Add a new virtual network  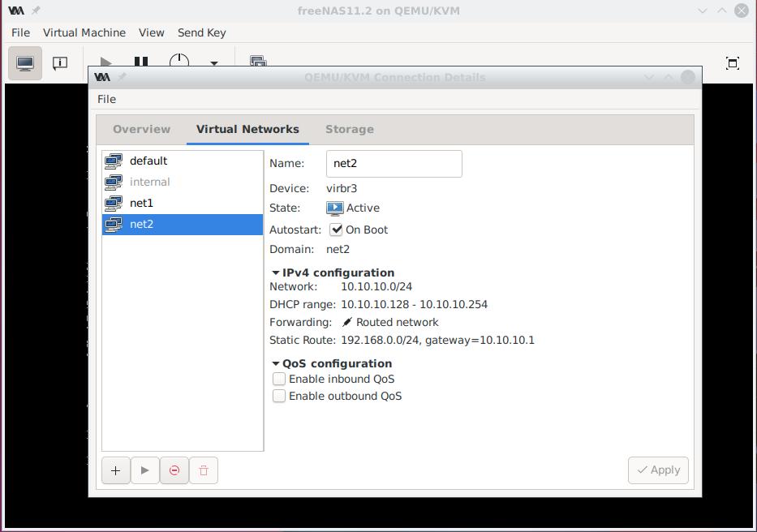point(115,470)
